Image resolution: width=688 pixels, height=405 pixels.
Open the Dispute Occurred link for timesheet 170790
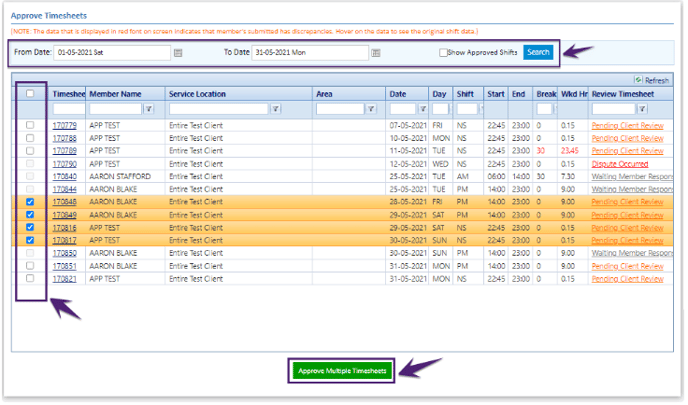(620, 164)
